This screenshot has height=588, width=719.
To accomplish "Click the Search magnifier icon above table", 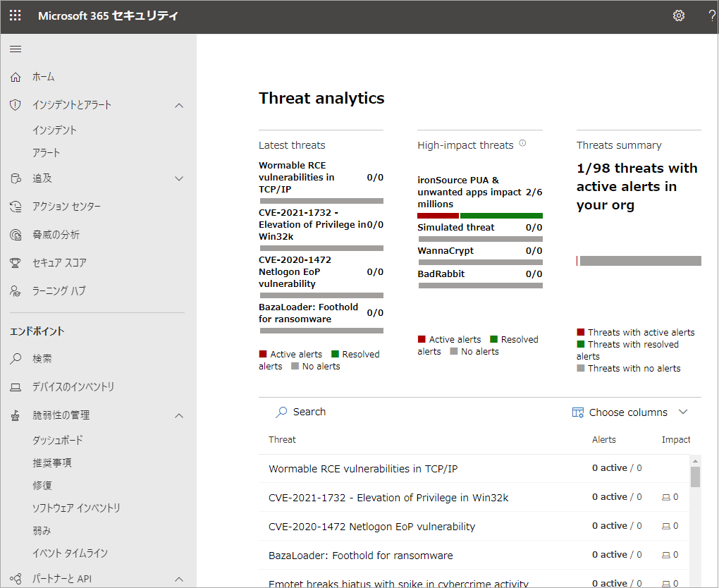I will click(x=281, y=412).
